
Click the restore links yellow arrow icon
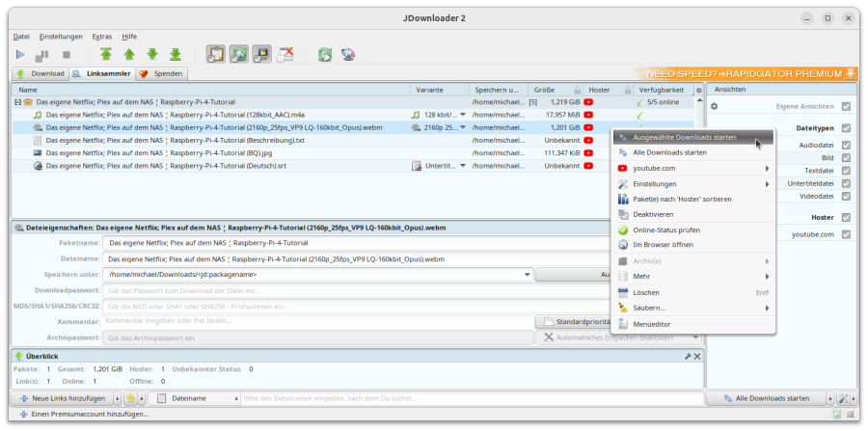pos(130,398)
